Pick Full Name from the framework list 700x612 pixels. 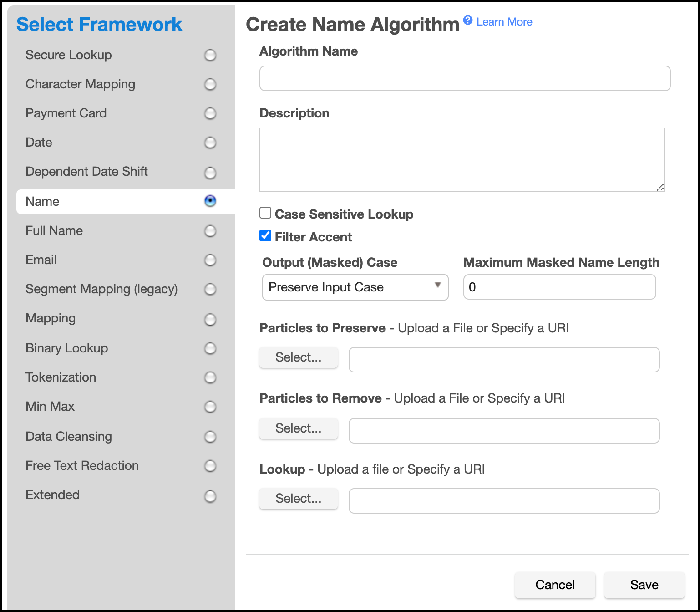click(x=210, y=231)
